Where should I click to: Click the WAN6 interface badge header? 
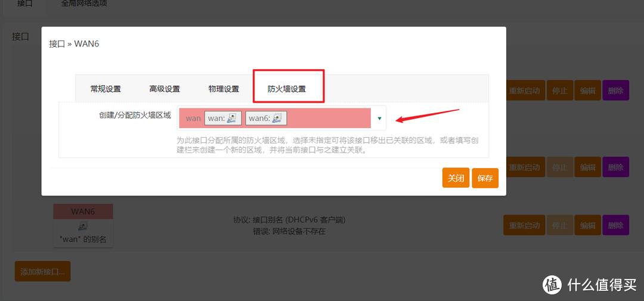[83, 212]
